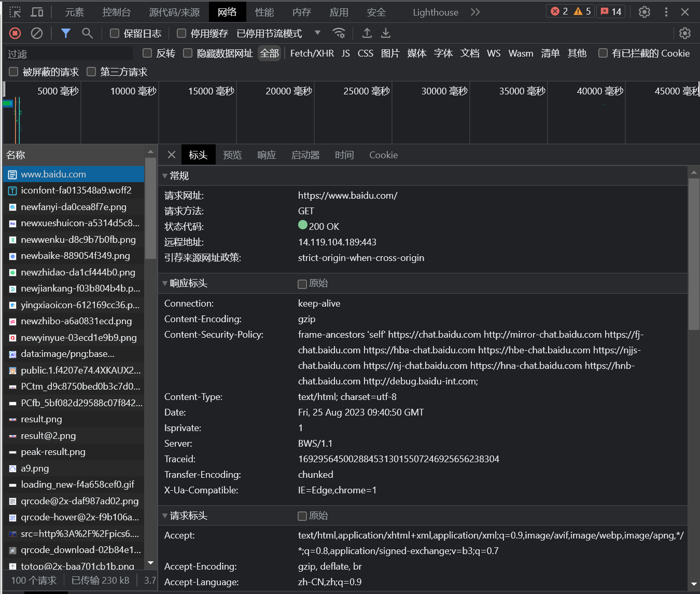Viewport: 700px width, 594px height.
Task: Select a9.png request
Action: pyautogui.click(x=74, y=468)
